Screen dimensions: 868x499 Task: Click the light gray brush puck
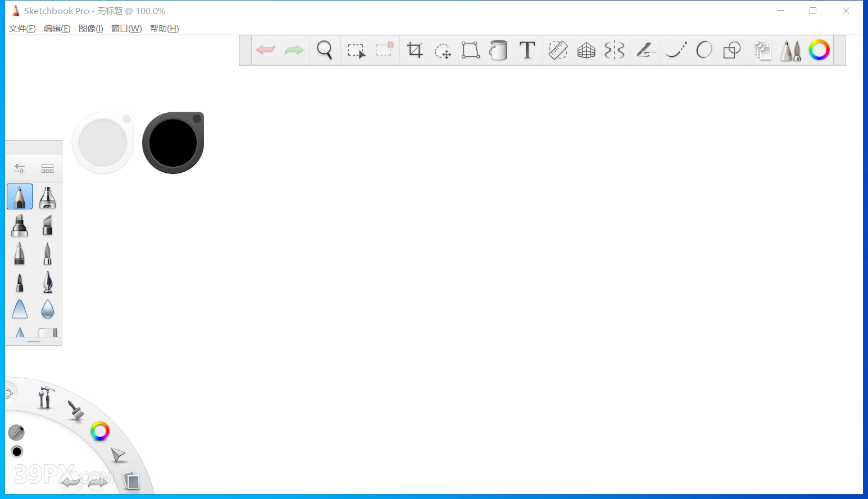click(x=103, y=143)
